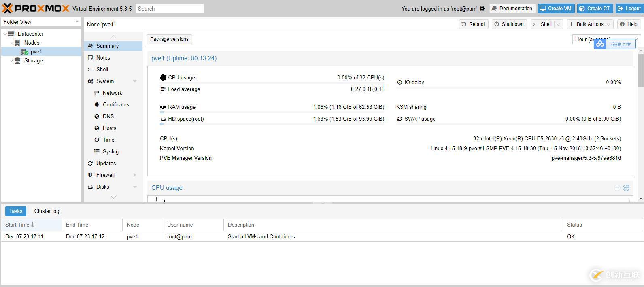
Task: Open Notes menu item
Action: coord(113,57)
